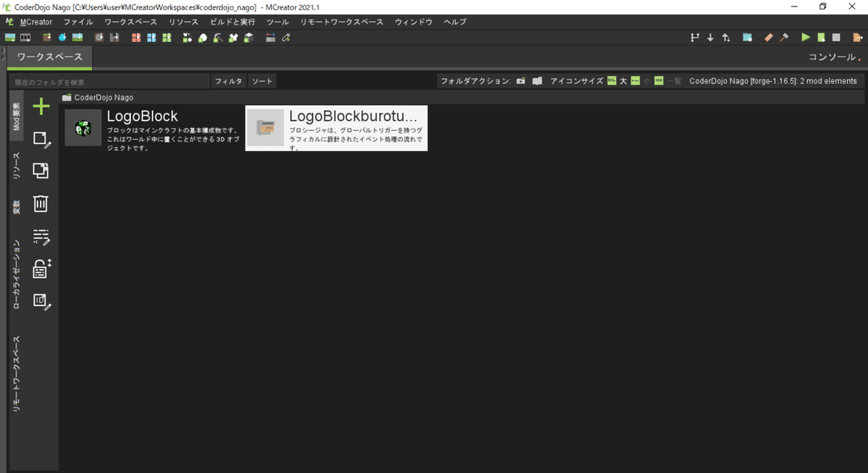Duplicate a mod element via the copy icon
This screenshot has width=868, height=473.
[41, 171]
